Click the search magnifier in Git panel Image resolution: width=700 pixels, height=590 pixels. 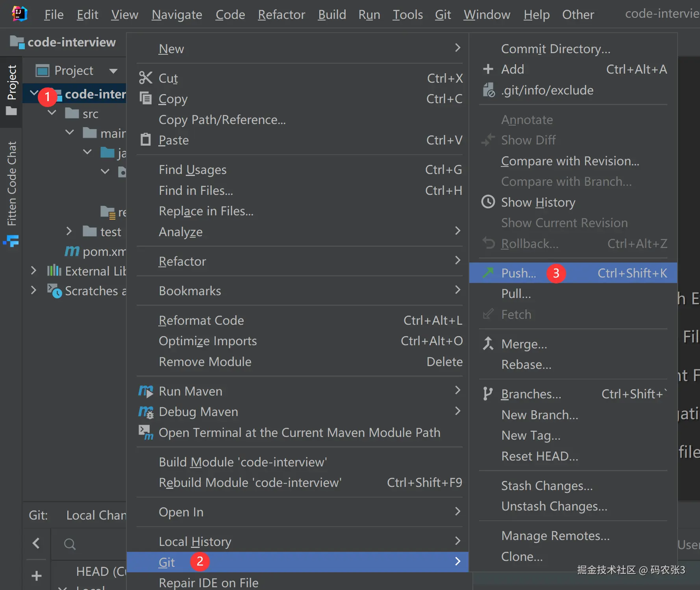pyautogui.click(x=70, y=544)
